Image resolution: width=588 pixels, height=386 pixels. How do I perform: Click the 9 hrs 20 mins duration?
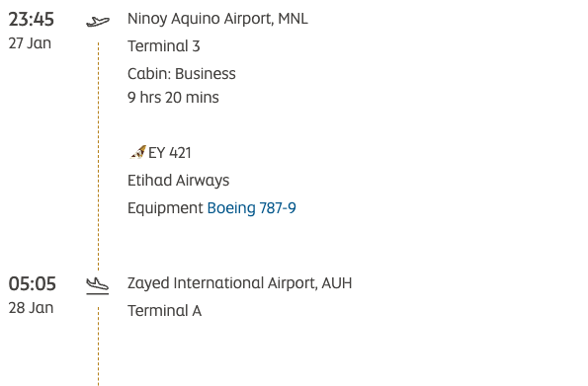[x=173, y=98]
